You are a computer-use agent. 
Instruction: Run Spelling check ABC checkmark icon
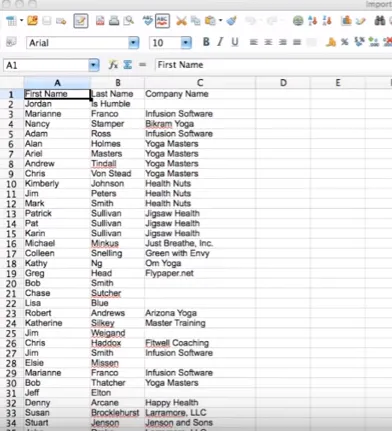[x=147, y=21]
